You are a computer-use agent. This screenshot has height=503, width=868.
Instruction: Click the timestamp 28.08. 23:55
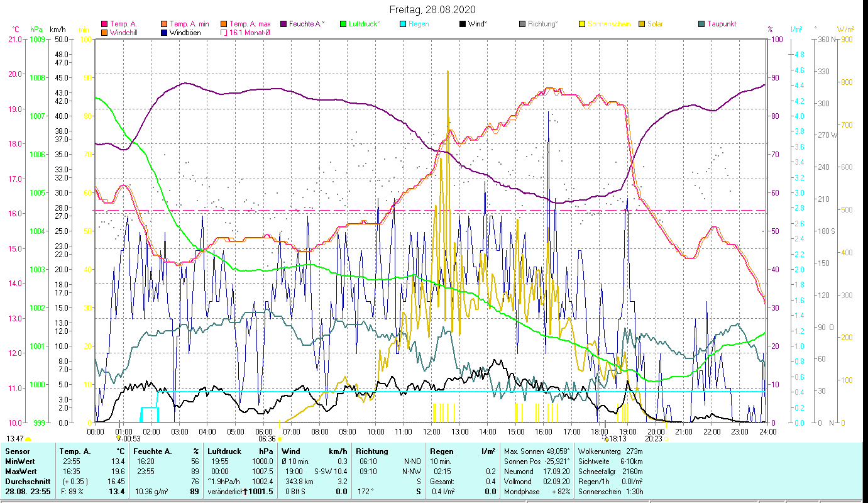(28, 492)
